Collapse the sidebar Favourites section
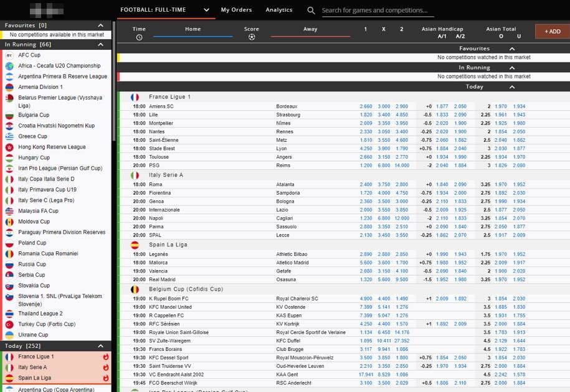This screenshot has width=570, height=392. (x=101, y=26)
